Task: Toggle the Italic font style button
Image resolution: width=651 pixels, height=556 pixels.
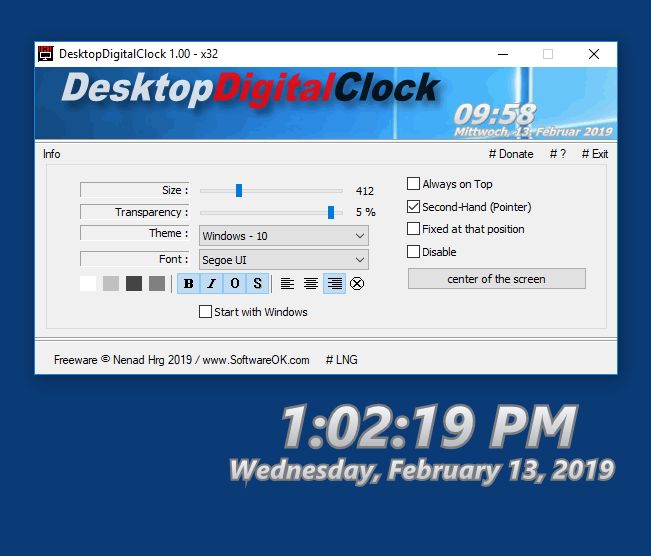Action: [212, 284]
